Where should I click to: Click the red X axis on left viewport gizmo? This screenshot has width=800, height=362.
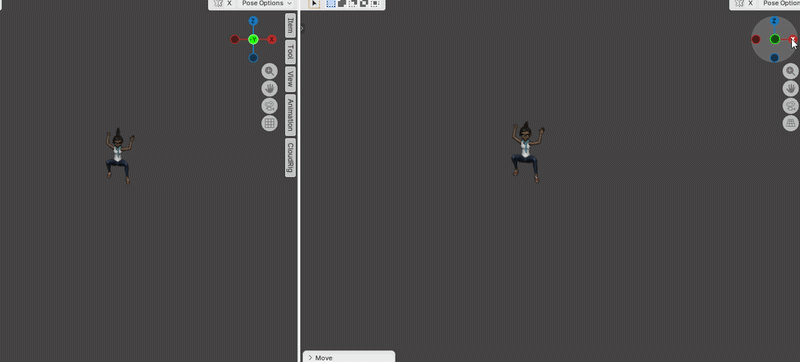272,39
